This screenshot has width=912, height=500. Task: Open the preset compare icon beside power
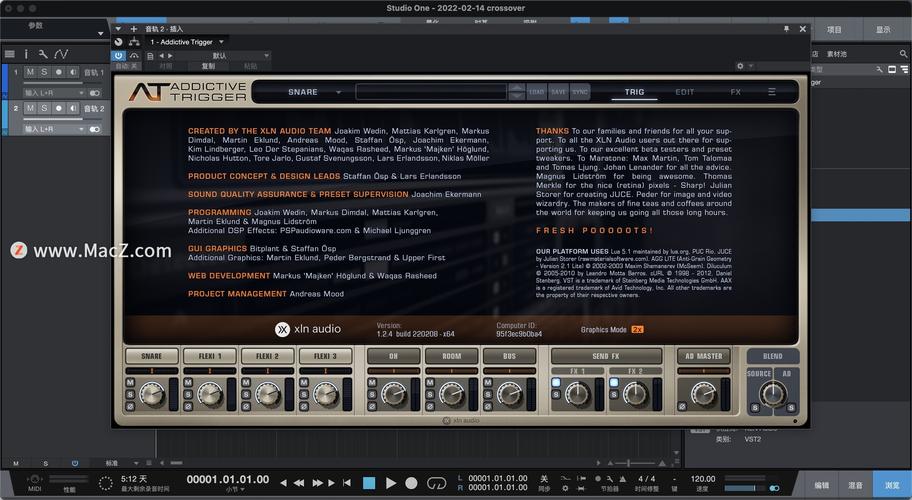pos(134,56)
